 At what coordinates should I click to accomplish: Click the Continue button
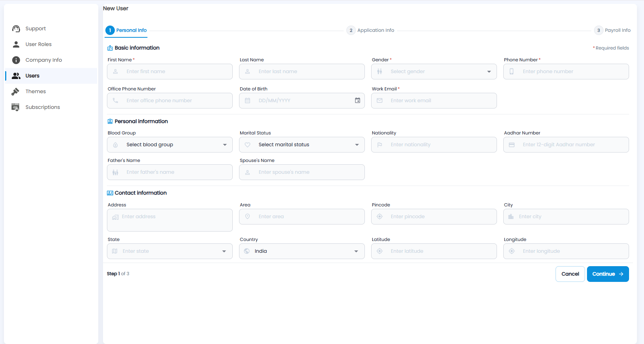pyautogui.click(x=608, y=274)
